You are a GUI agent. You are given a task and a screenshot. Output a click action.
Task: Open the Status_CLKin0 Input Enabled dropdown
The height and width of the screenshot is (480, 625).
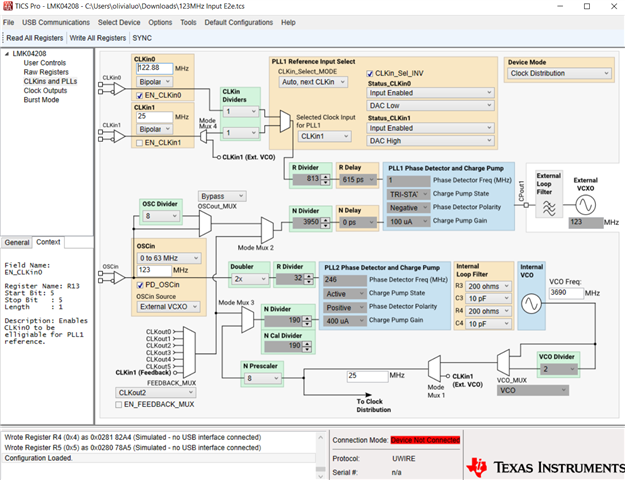tap(430, 93)
